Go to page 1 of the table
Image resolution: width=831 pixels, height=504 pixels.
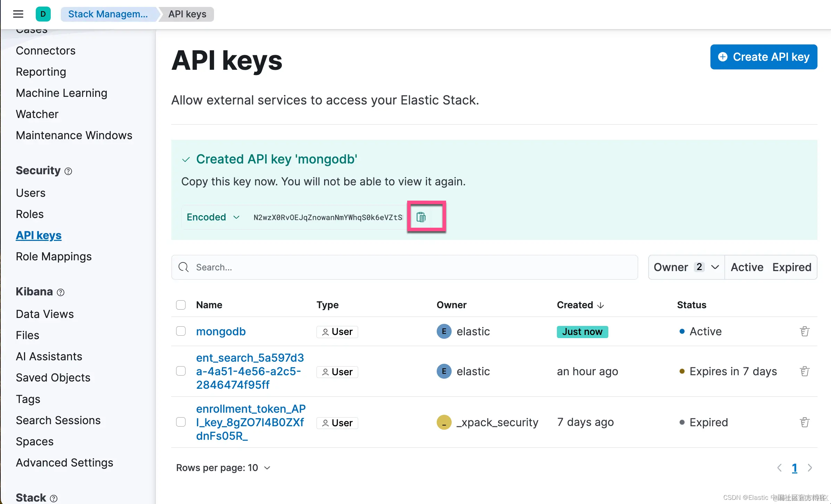(x=795, y=468)
